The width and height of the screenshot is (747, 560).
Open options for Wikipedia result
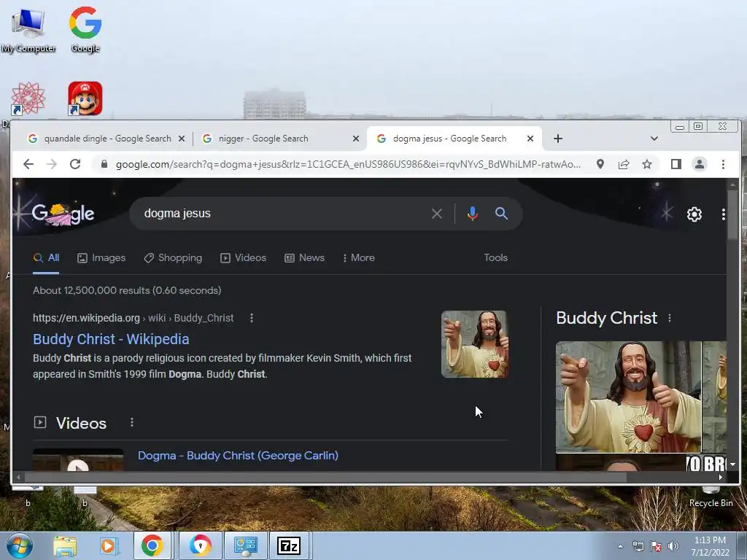tap(252, 318)
